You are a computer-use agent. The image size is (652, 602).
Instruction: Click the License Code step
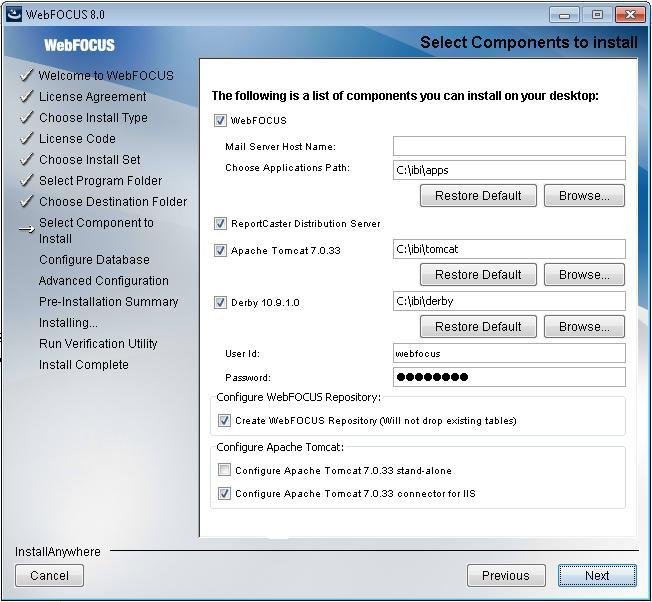tap(77, 138)
